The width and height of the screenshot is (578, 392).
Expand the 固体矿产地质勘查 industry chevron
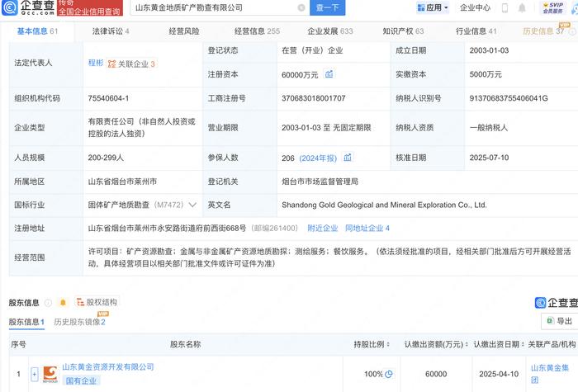pyautogui.click(x=192, y=205)
